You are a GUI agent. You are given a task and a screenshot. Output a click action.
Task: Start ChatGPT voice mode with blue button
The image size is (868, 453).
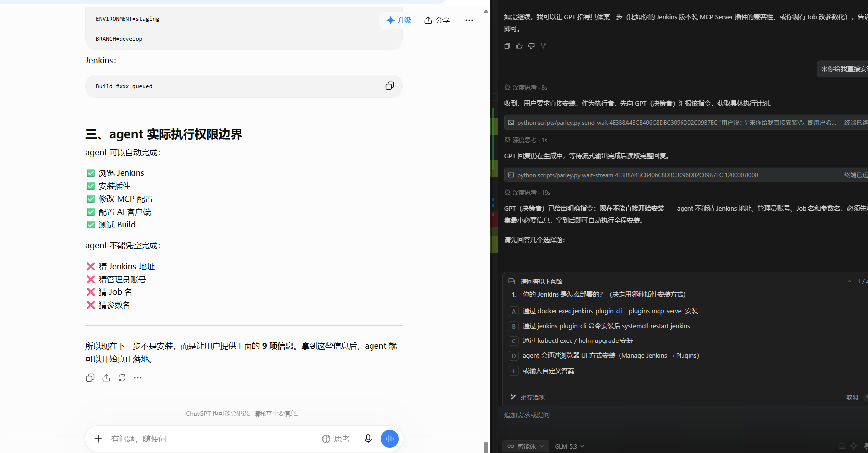390,439
